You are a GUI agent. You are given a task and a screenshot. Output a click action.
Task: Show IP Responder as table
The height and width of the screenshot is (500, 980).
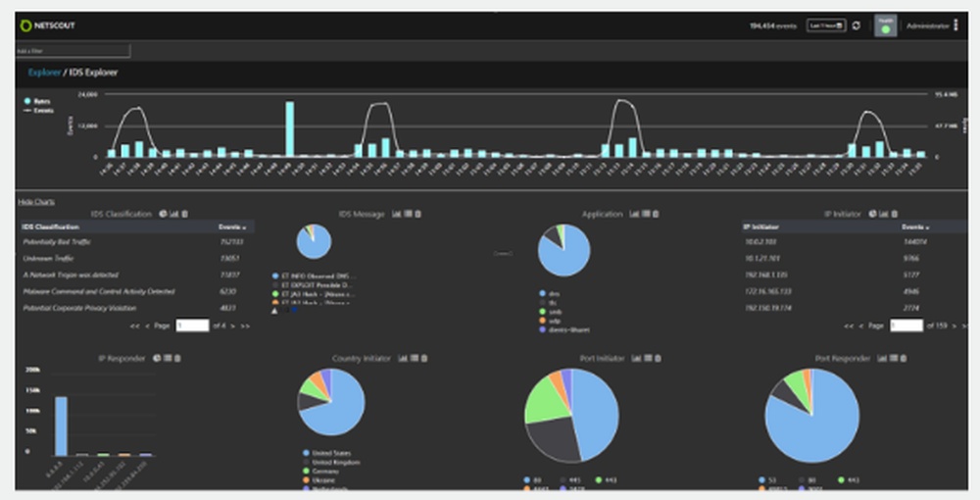[x=168, y=358]
